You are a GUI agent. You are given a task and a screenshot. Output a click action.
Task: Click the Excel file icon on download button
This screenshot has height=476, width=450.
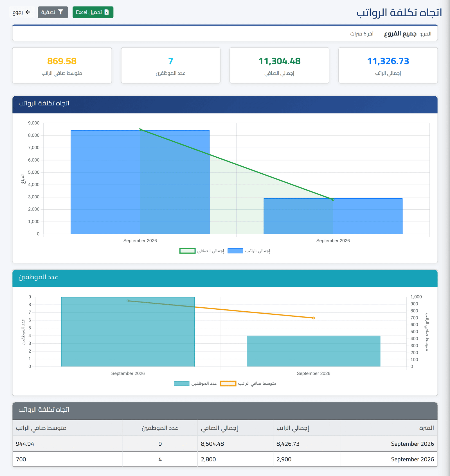(x=107, y=12)
